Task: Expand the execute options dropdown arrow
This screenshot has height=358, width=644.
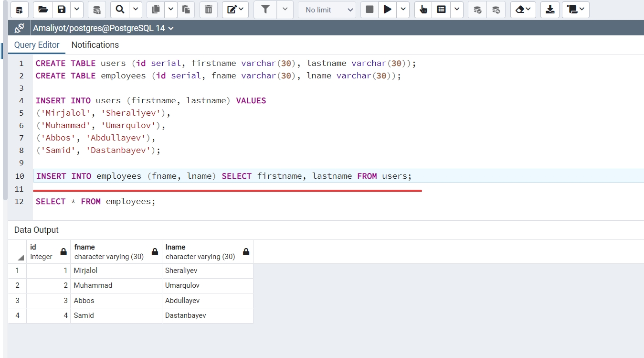Action: (x=403, y=10)
